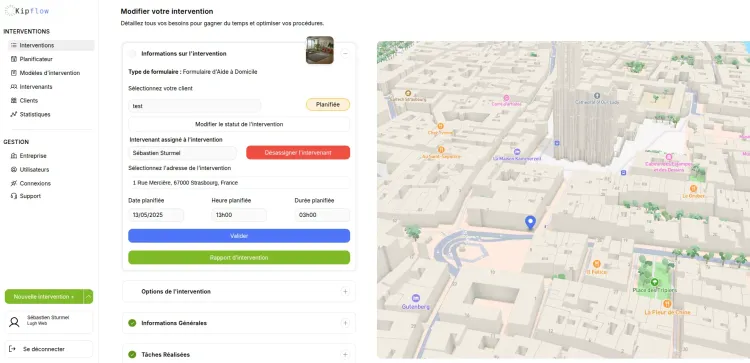Open the Nouvelle intervention dropdown arrow

point(88,297)
